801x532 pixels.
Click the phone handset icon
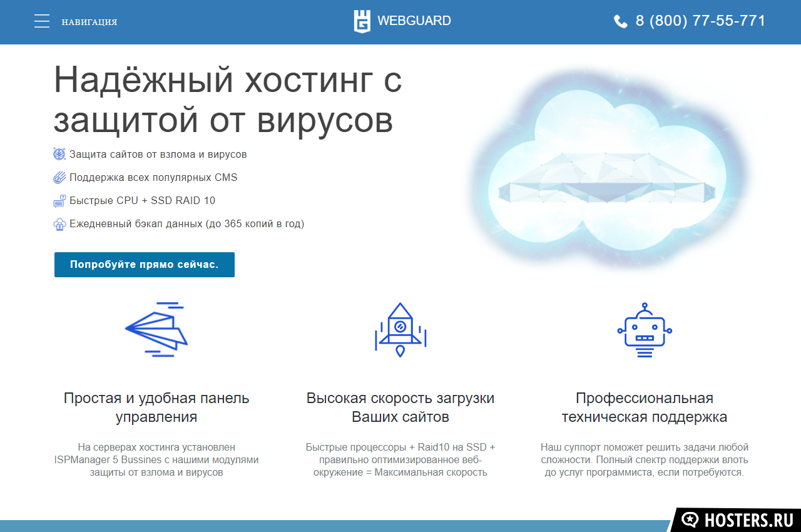[621, 21]
